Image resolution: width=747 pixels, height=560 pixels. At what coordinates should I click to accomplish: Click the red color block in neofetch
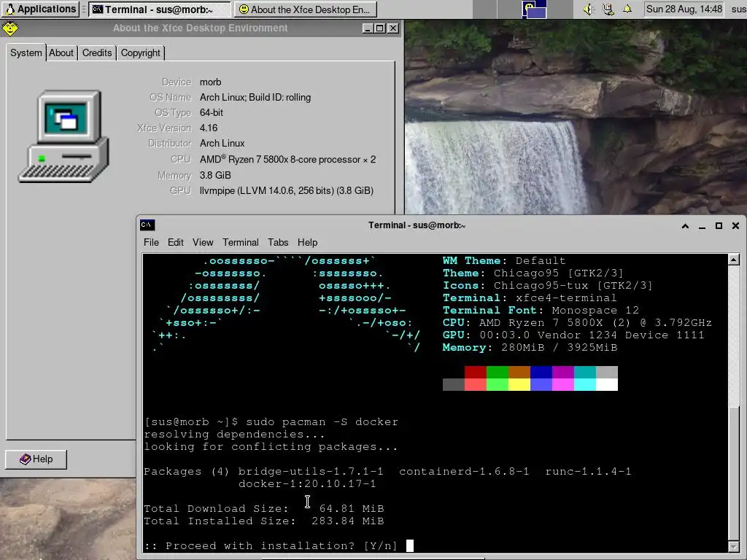475,372
